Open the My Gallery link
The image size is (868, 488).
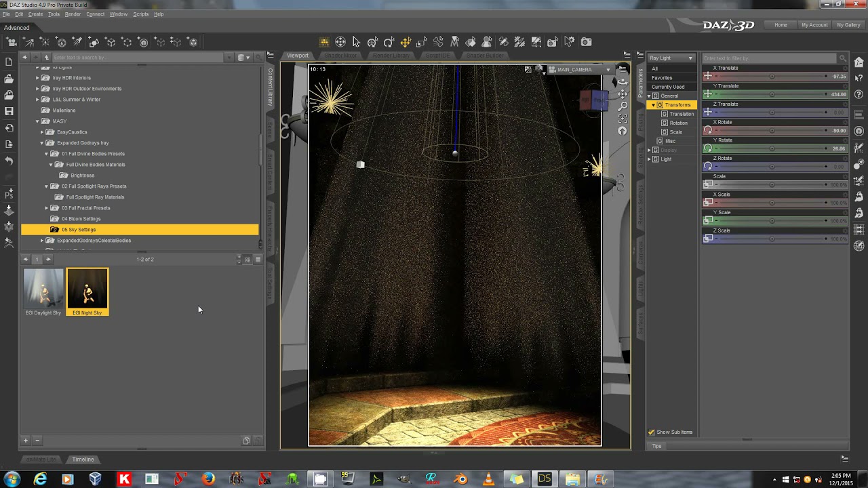(848, 25)
